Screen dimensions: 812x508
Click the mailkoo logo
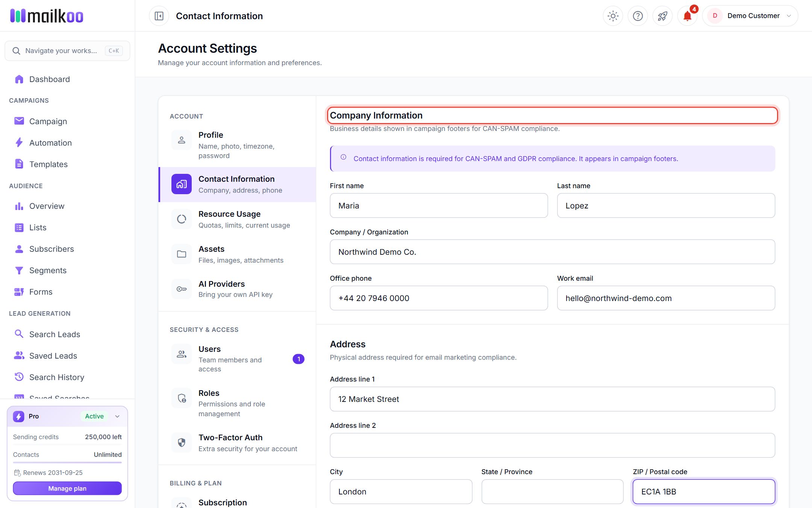(47, 16)
